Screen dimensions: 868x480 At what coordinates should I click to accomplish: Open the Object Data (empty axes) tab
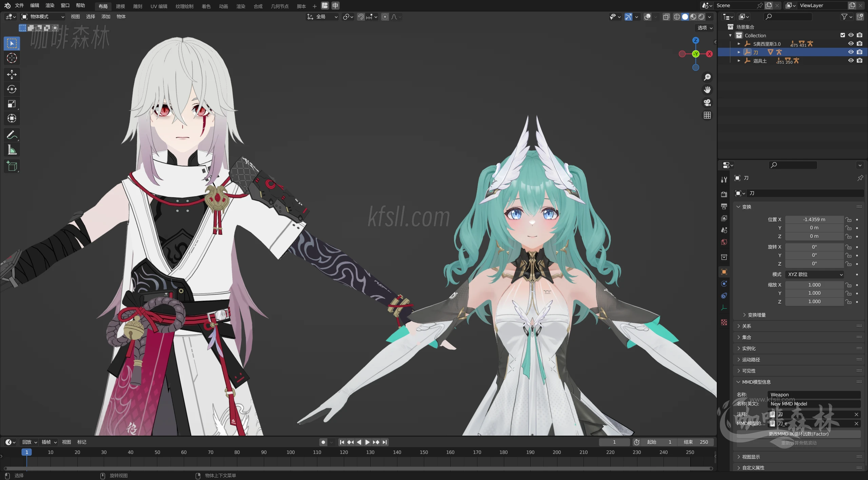724,308
